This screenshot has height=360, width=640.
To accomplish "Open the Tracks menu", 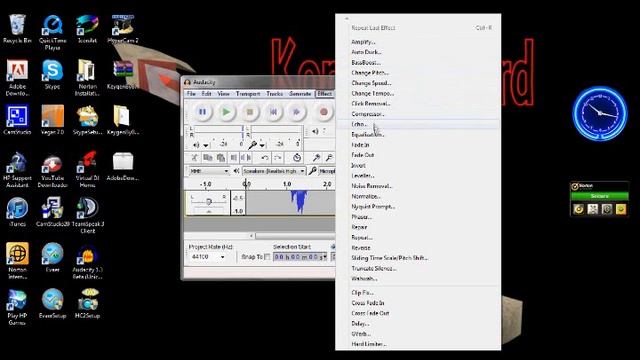I will pyautogui.click(x=274, y=94).
